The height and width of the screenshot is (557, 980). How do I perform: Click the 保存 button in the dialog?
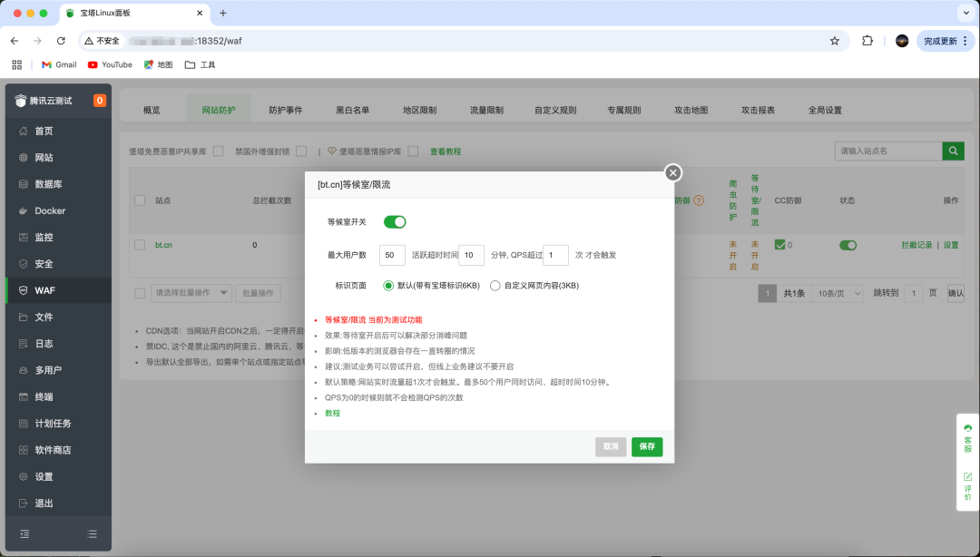click(x=646, y=447)
